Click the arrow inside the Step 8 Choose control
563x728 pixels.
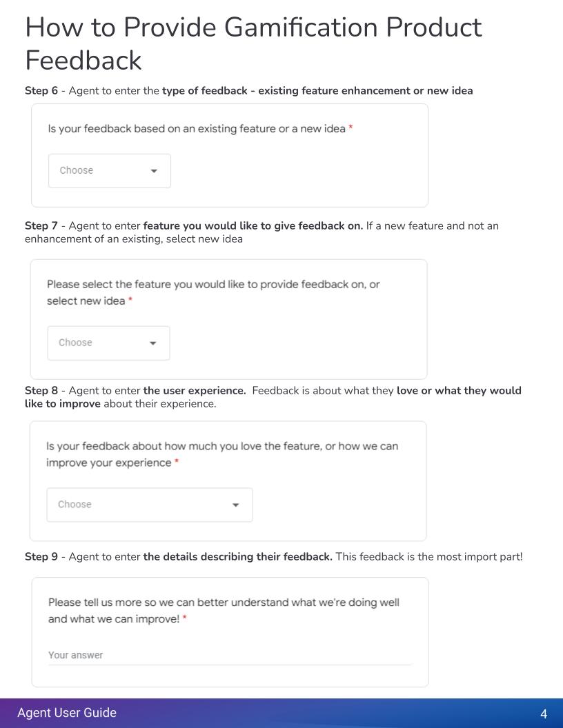point(235,505)
